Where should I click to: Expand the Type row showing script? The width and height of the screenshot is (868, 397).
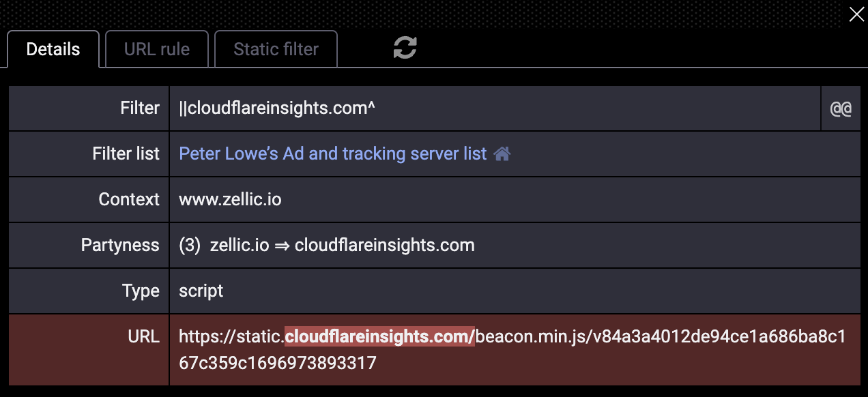tap(201, 291)
